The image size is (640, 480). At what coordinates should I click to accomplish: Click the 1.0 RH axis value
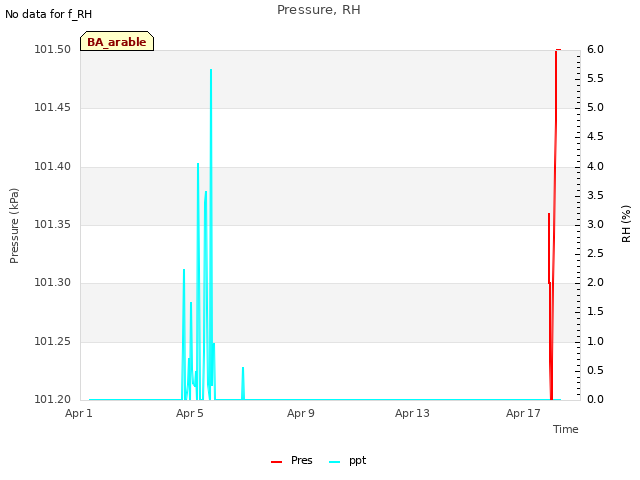(595, 341)
